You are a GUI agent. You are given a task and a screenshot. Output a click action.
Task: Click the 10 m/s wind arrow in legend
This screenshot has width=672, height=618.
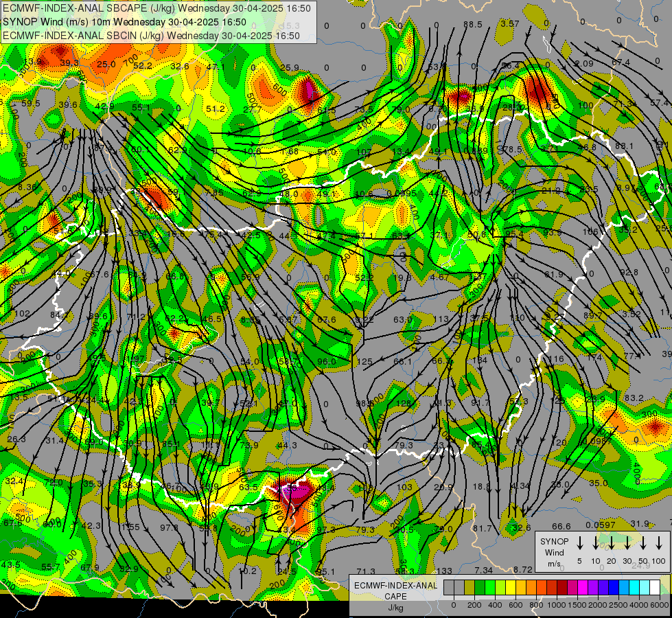[x=596, y=543]
